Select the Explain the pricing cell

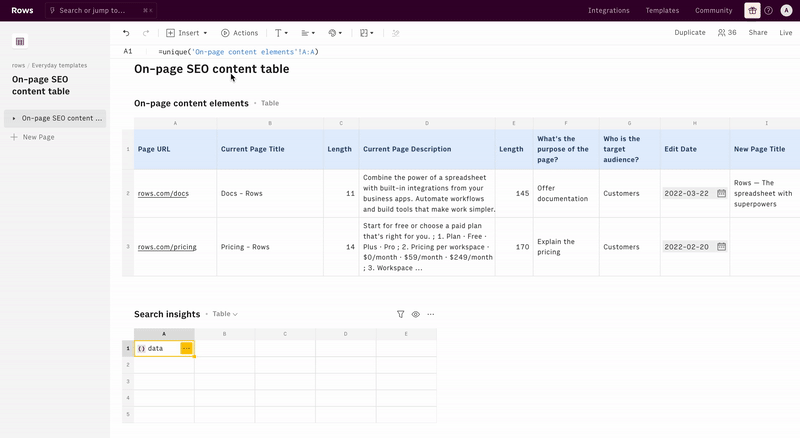[x=566, y=247]
